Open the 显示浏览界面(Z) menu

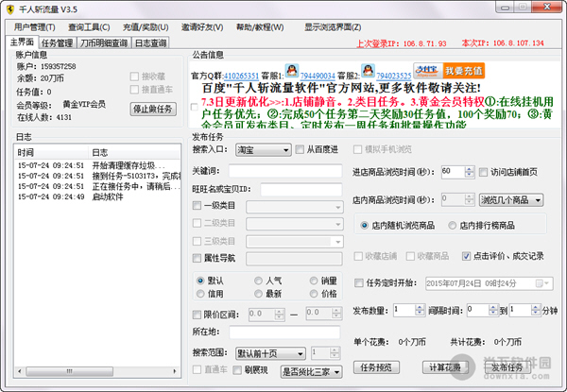point(333,27)
